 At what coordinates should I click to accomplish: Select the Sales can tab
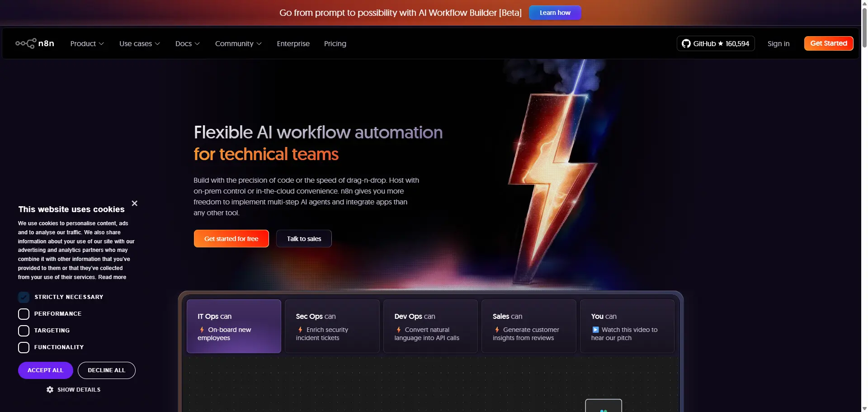[x=529, y=326]
